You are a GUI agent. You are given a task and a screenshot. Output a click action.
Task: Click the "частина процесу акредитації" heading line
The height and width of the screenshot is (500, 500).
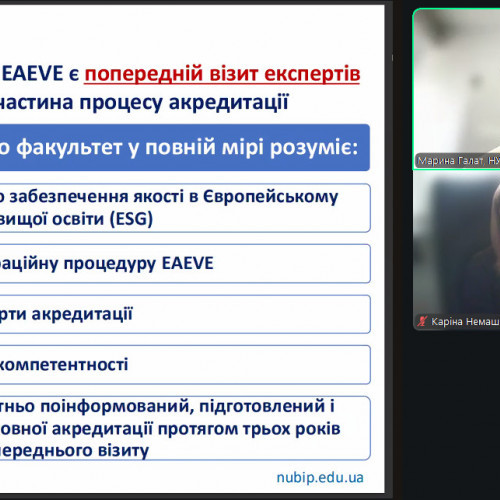(x=143, y=102)
